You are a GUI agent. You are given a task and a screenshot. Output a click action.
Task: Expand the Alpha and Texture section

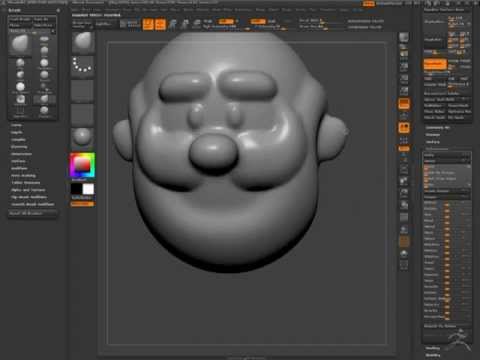[x=28, y=190]
